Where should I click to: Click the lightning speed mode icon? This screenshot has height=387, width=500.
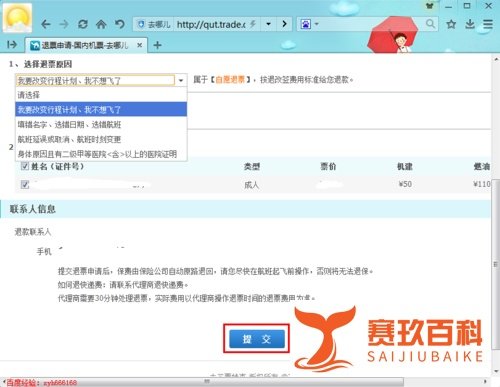[253, 24]
